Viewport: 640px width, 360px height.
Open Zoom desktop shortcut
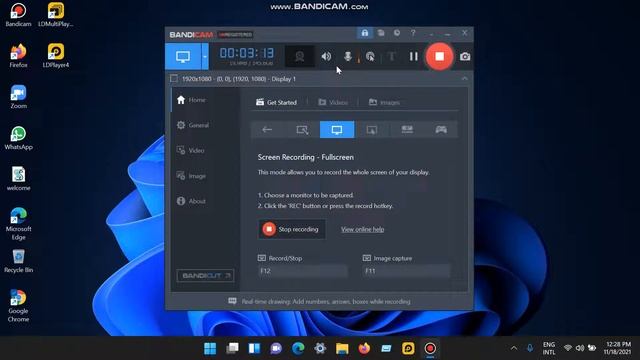pyautogui.click(x=18, y=97)
